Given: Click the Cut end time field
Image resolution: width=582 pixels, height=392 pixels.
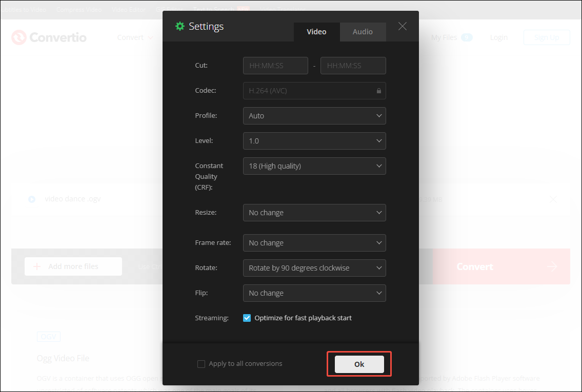Looking at the screenshot, I should point(353,66).
